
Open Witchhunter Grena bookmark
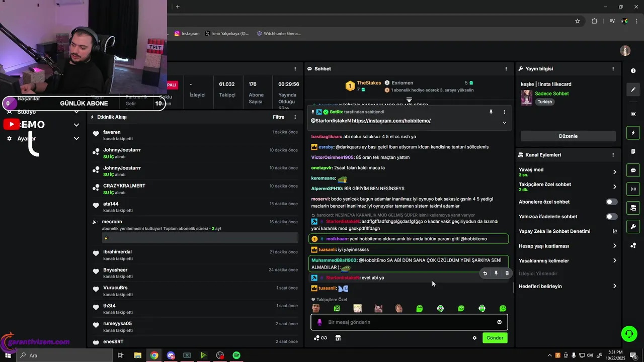tap(279, 34)
